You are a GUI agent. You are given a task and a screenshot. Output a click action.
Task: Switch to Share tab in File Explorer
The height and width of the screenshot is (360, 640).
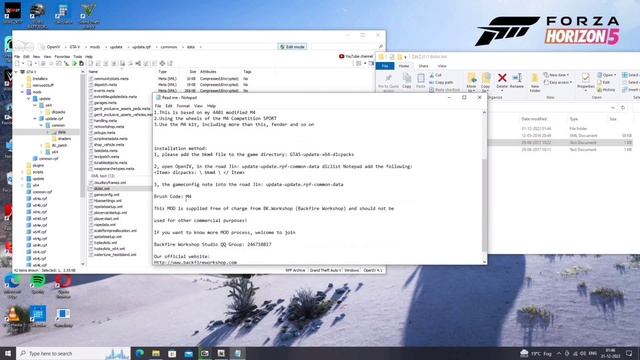click(x=423, y=66)
